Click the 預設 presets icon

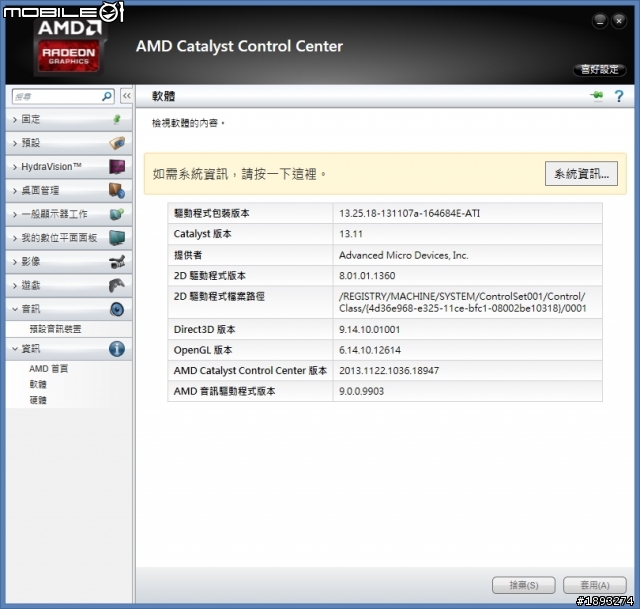click(x=117, y=143)
